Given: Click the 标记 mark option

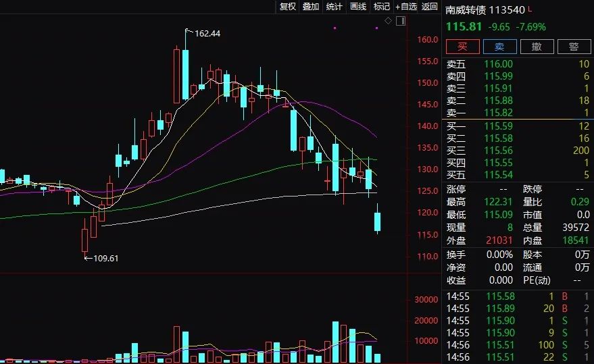Looking at the screenshot, I should [x=382, y=7].
